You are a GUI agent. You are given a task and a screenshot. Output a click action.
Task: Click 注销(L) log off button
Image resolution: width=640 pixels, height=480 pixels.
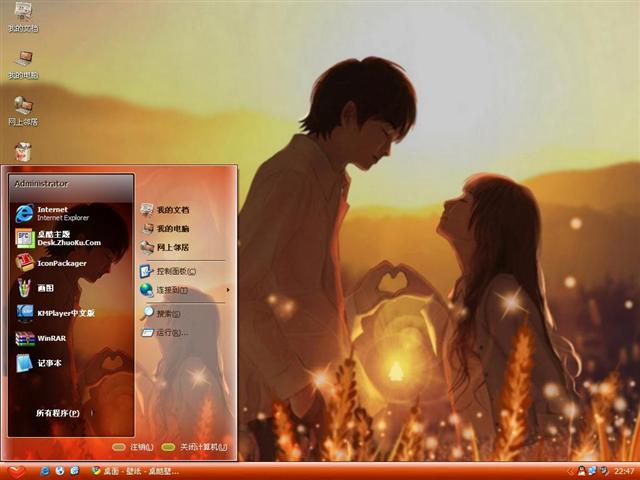coord(133,447)
